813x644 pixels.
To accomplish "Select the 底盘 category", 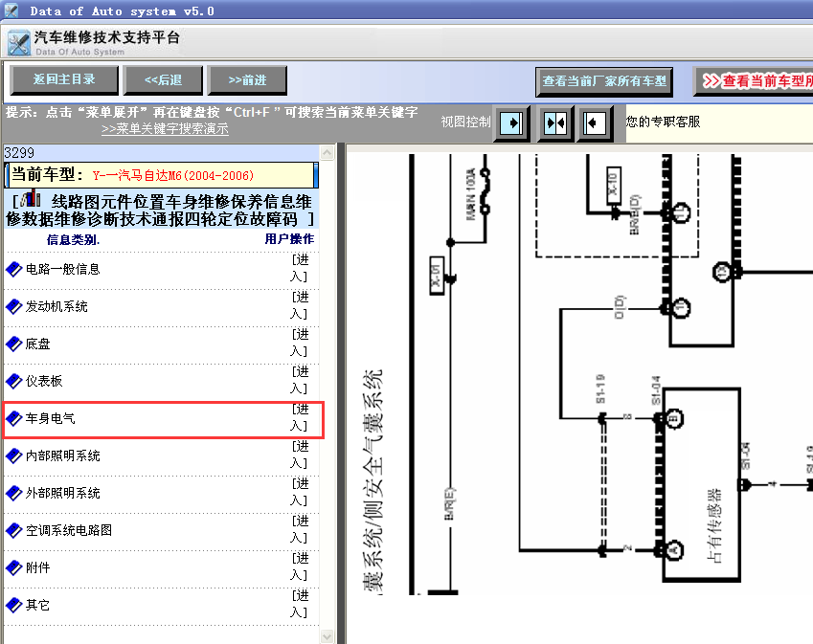I will coord(38,344).
